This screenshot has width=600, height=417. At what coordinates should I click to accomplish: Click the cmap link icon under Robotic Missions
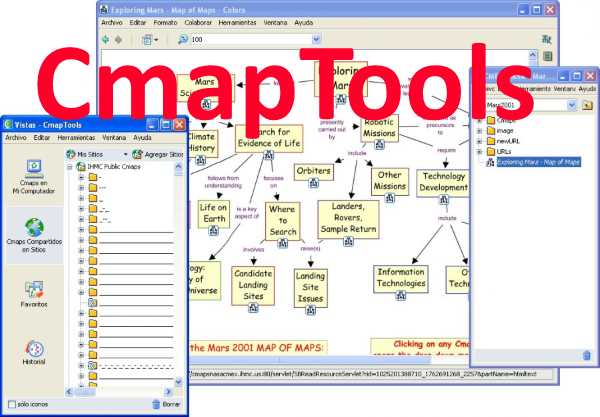379,145
